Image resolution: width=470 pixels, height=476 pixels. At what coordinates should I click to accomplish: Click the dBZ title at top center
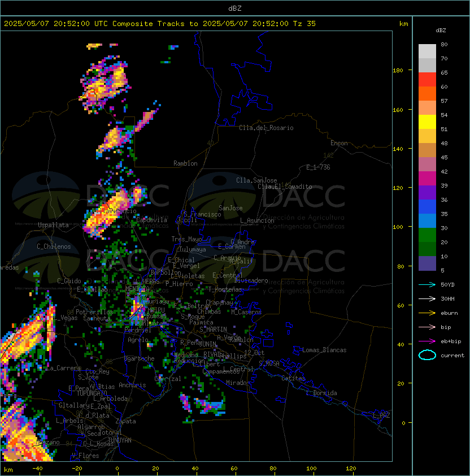tap(235, 8)
